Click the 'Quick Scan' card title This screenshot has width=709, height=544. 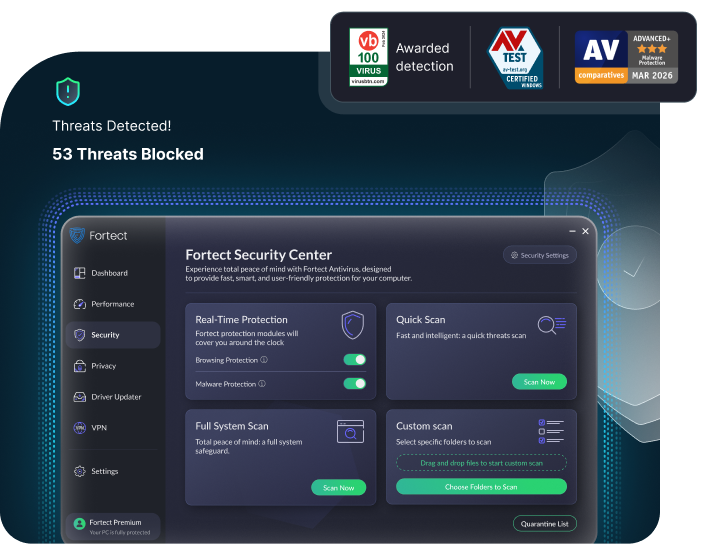click(421, 319)
